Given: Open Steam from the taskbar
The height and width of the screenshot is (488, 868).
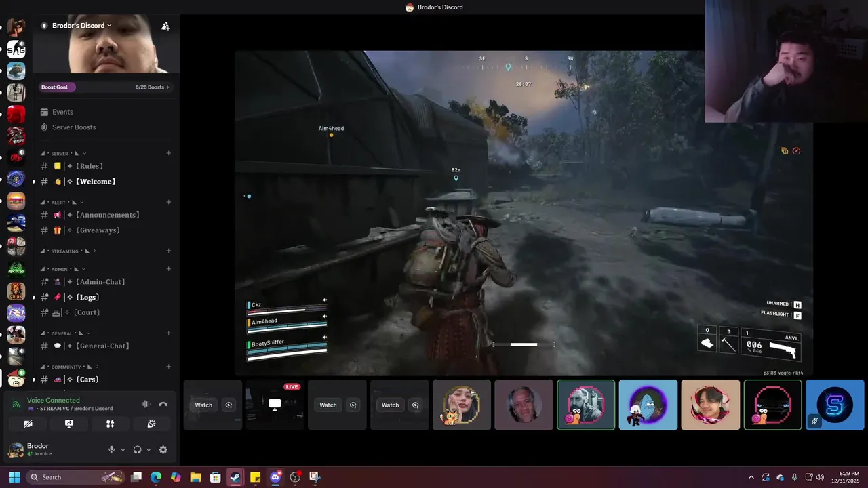Looking at the screenshot, I should pyautogui.click(x=235, y=477).
